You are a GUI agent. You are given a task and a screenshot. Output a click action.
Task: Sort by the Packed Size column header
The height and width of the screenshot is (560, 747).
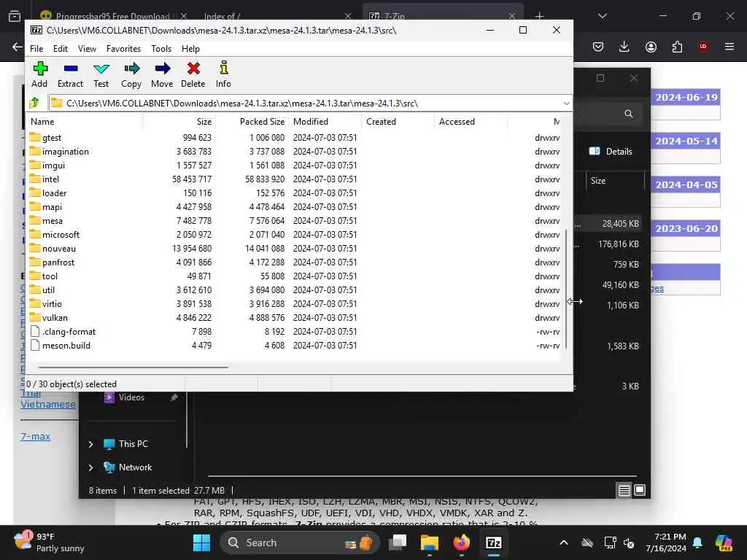(251, 122)
